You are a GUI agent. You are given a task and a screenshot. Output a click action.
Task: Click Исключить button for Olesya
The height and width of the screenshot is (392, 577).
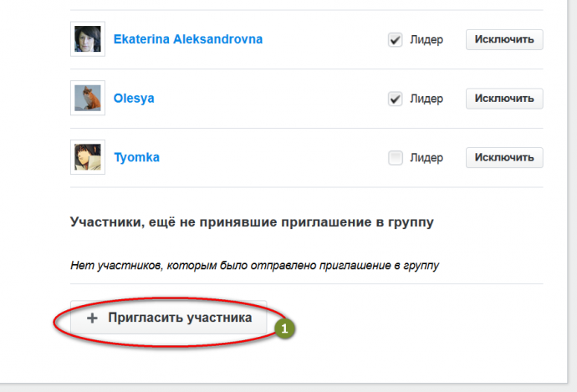[x=504, y=99]
